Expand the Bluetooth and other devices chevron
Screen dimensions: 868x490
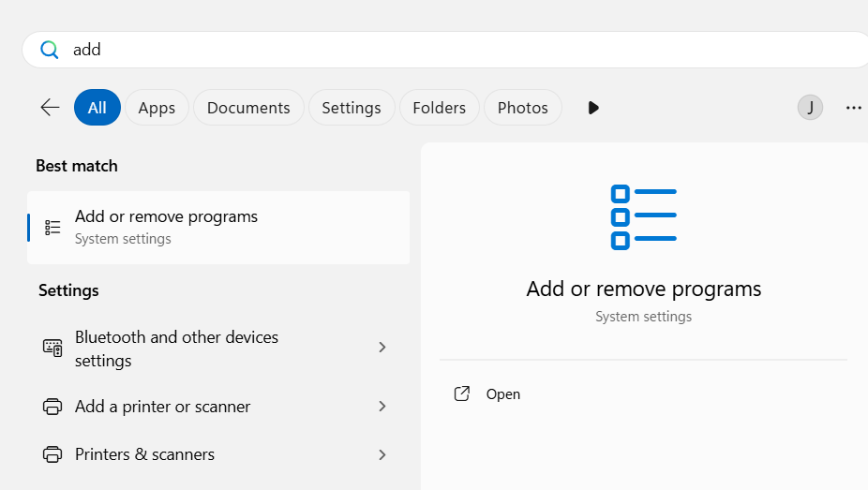coord(382,348)
